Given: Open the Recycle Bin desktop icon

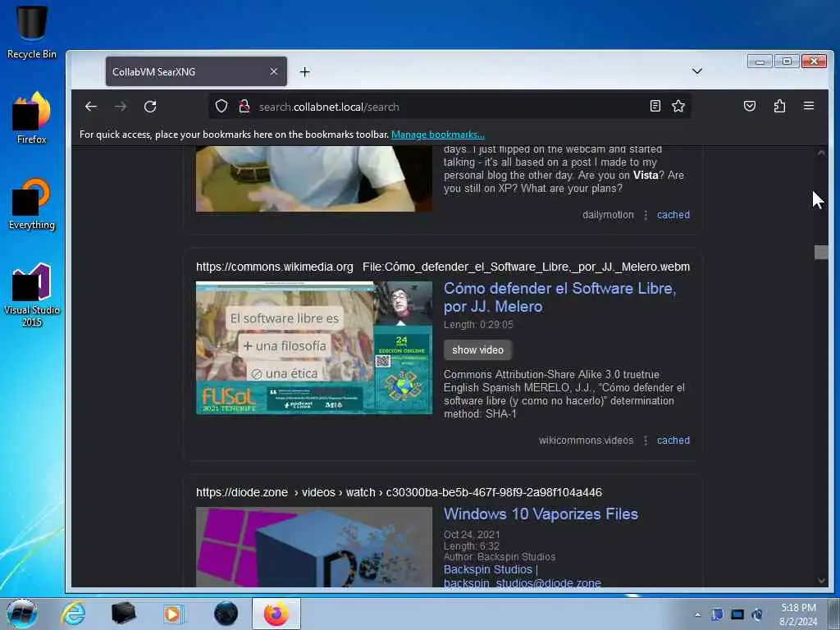Looking at the screenshot, I should pos(32,32).
